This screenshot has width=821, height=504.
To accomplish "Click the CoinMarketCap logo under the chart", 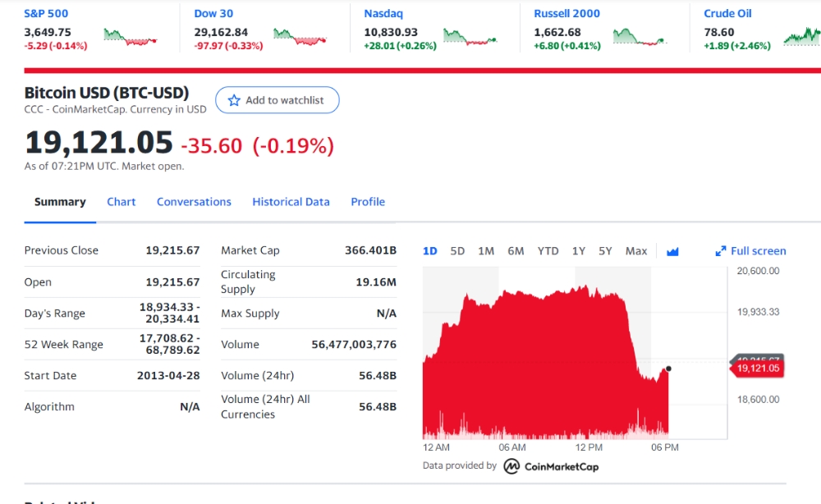I will tap(551, 466).
